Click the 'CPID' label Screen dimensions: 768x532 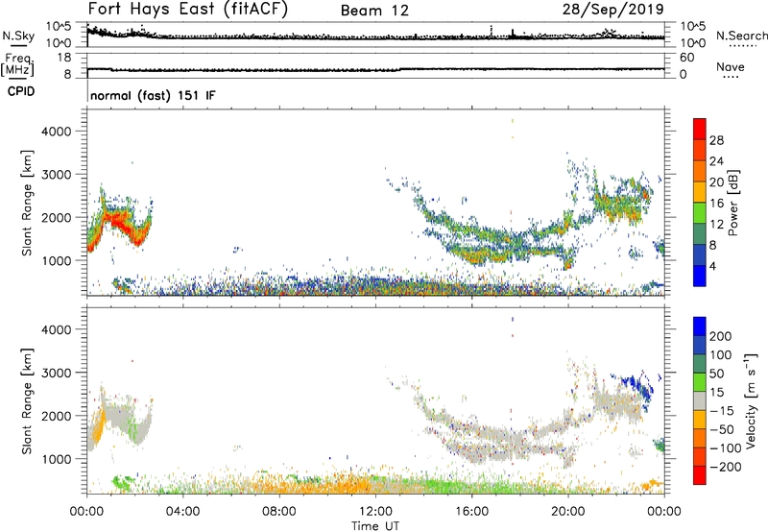(21, 91)
